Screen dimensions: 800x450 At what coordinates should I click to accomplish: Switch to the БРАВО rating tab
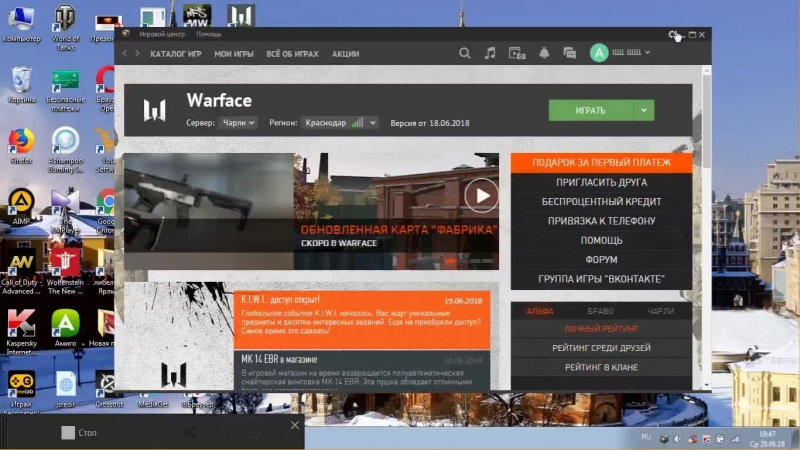[x=600, y=311]
